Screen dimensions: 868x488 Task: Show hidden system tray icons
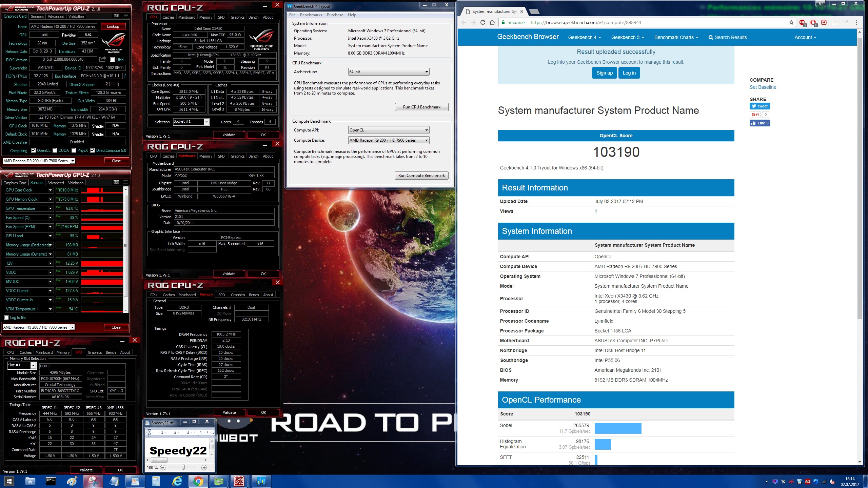pos(767,482)
